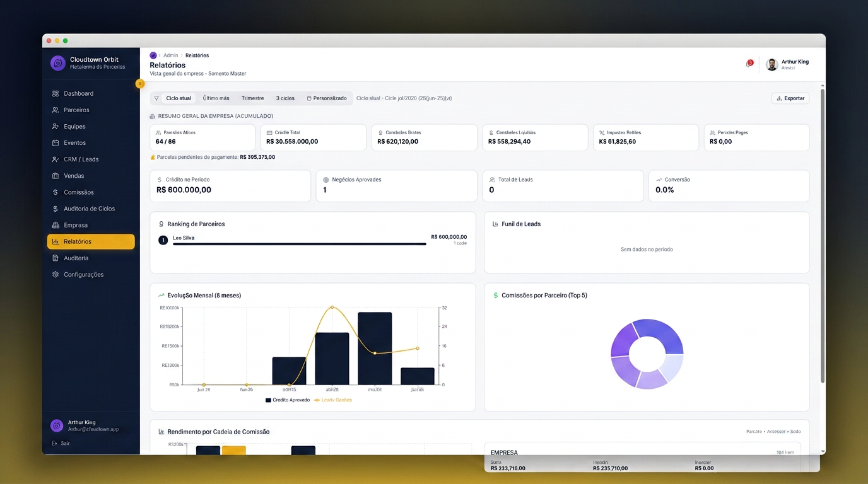Click the Parcelas pendentes de pagamento line
The image size is (868, 484).
[213, 157]
